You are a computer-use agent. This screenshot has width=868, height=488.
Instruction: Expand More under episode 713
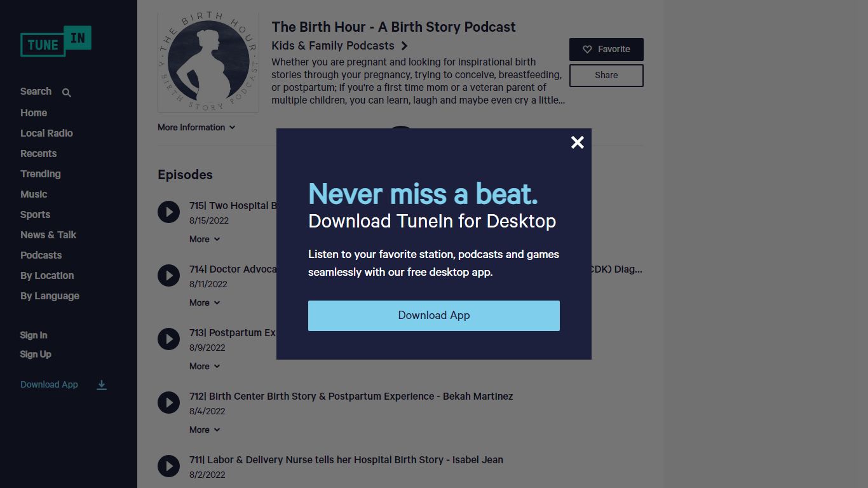(x=205, y=367)
